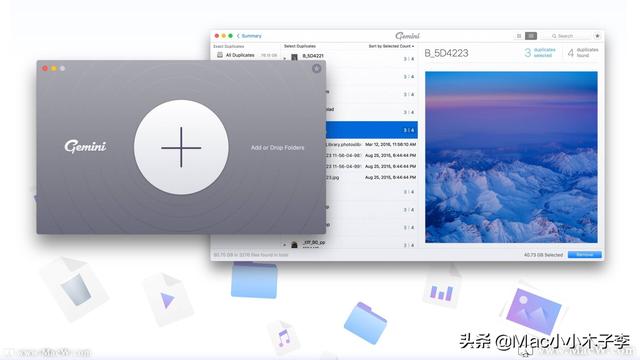Switch to grid view in results toolbar

(519, 36)
